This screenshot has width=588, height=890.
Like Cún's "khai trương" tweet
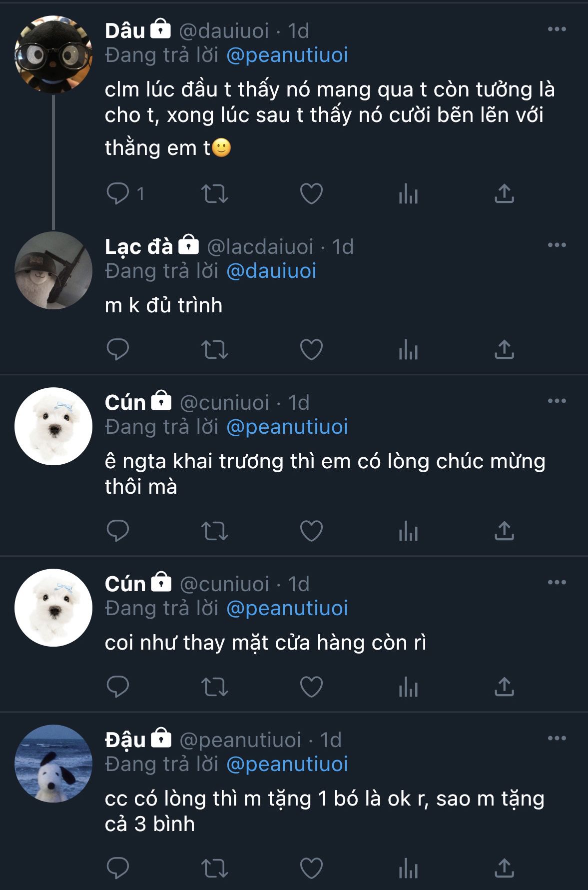(311, 531)
